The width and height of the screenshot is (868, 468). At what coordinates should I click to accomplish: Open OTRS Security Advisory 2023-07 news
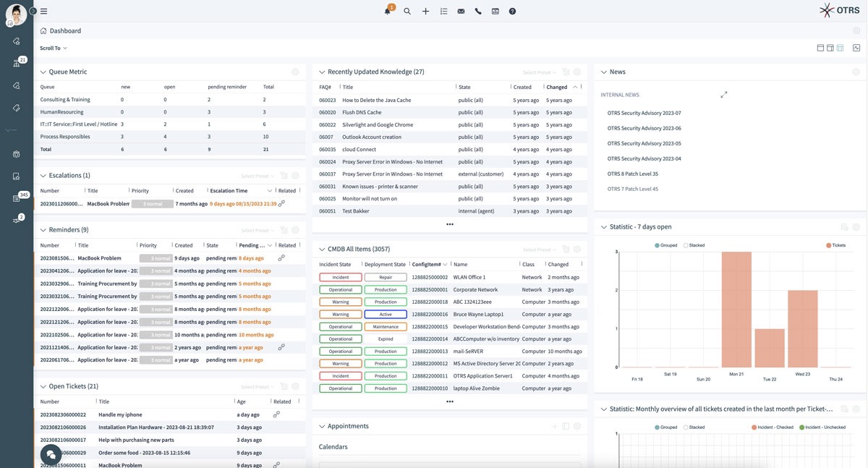click(644, 113)
